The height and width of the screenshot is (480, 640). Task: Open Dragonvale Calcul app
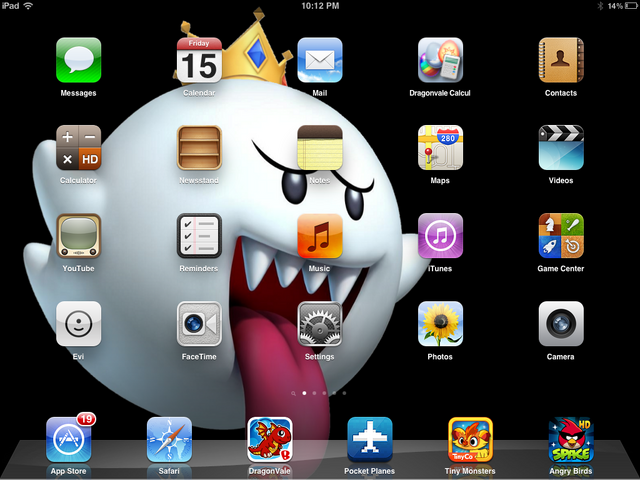(440, 60)
